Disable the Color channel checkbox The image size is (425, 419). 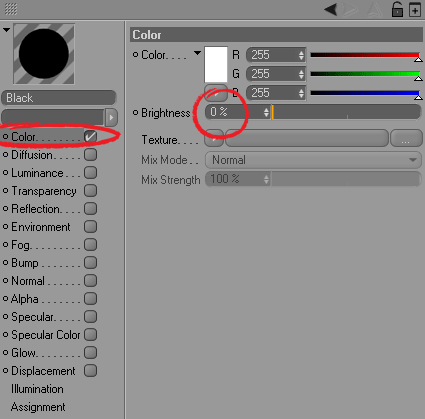click(90, 136)
